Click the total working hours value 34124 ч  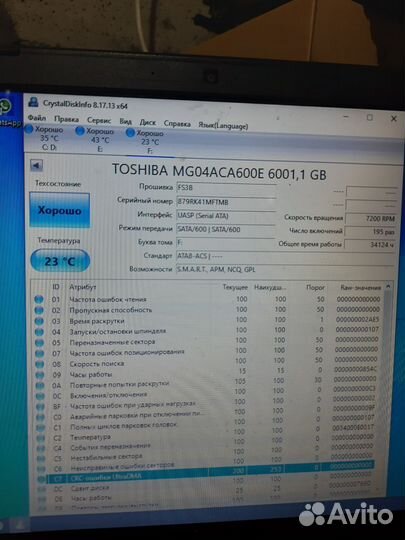point(370,245)
